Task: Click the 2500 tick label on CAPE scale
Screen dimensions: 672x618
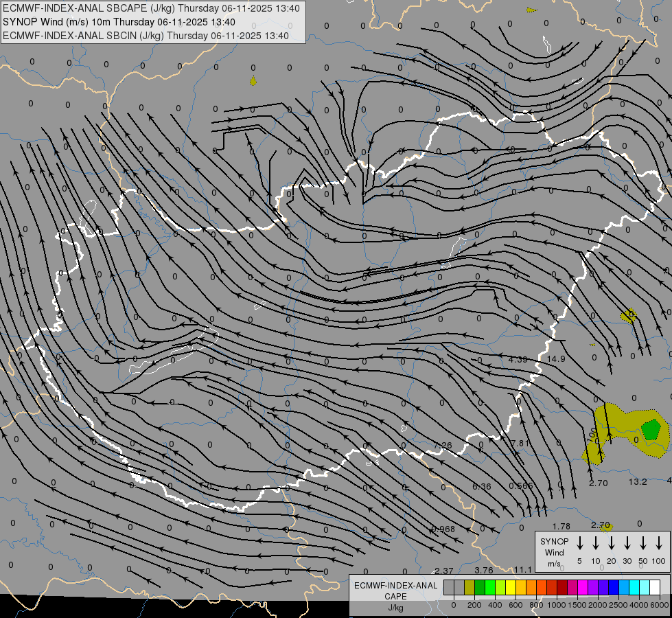Action: (618, 605)
